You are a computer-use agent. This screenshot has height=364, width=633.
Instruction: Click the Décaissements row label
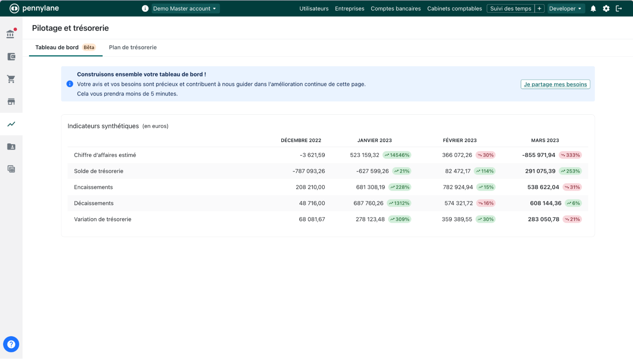coord(94,203)
